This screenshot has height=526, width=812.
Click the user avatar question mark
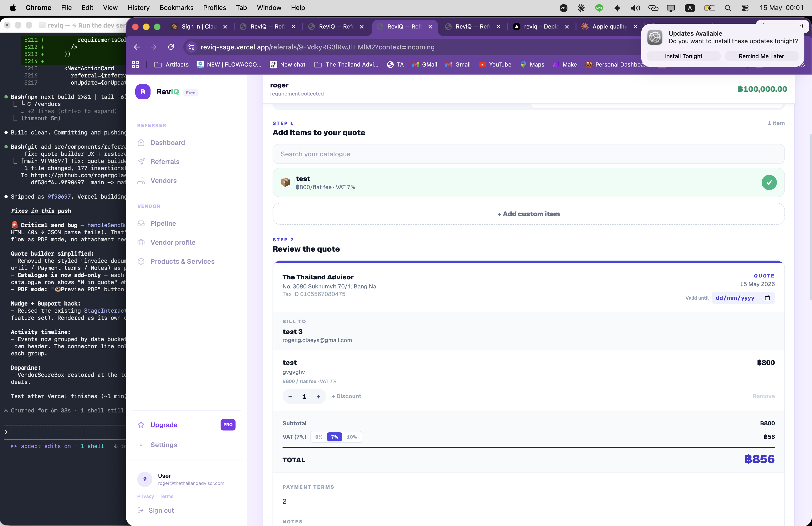(145, 479)
